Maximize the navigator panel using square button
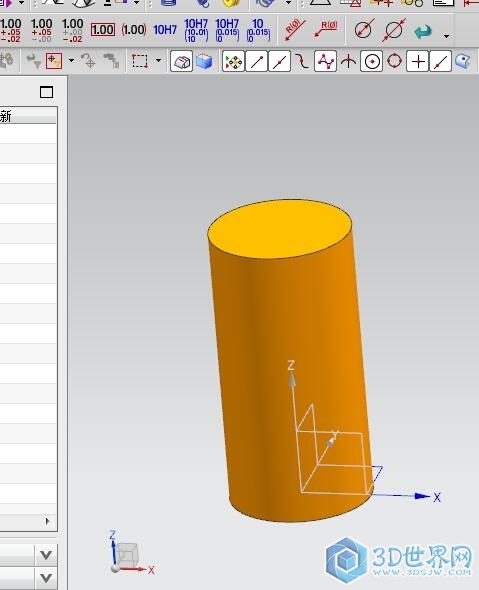 tap(46, 92)
